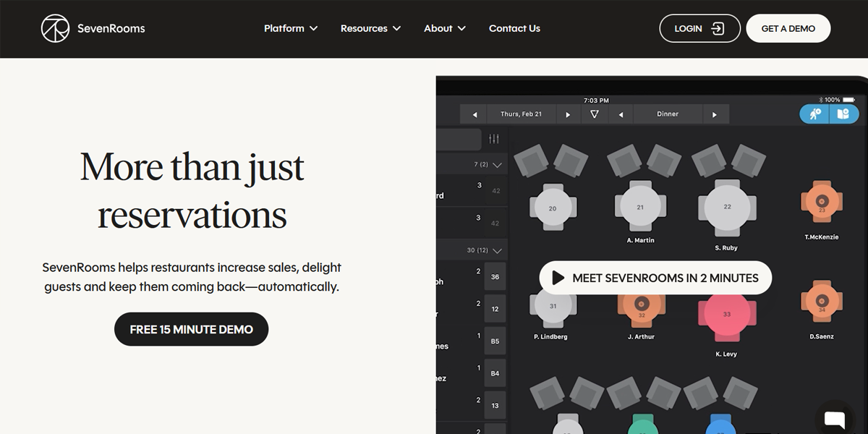868x434 pixels.
Task: Select table 21 on floor plan
Action: pos(639,207)
